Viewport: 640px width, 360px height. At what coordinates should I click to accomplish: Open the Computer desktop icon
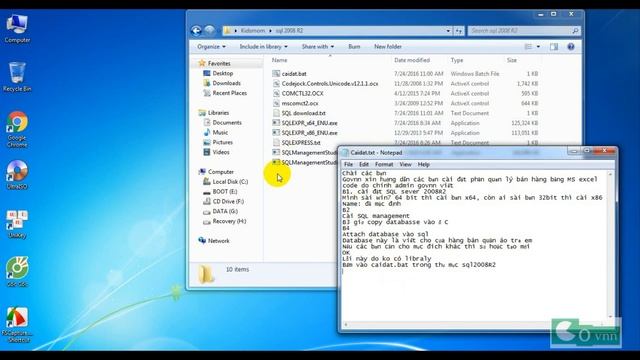click(x=17, y=28)
